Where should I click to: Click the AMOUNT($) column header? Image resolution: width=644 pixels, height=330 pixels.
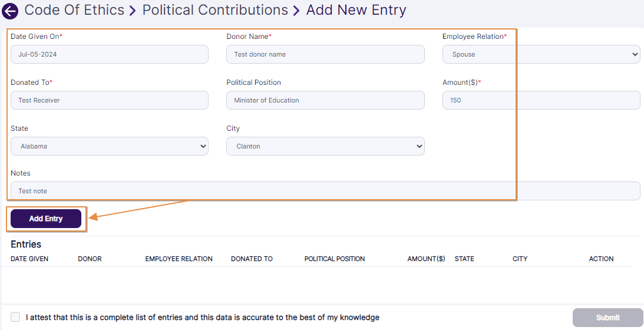click(426, 259)
